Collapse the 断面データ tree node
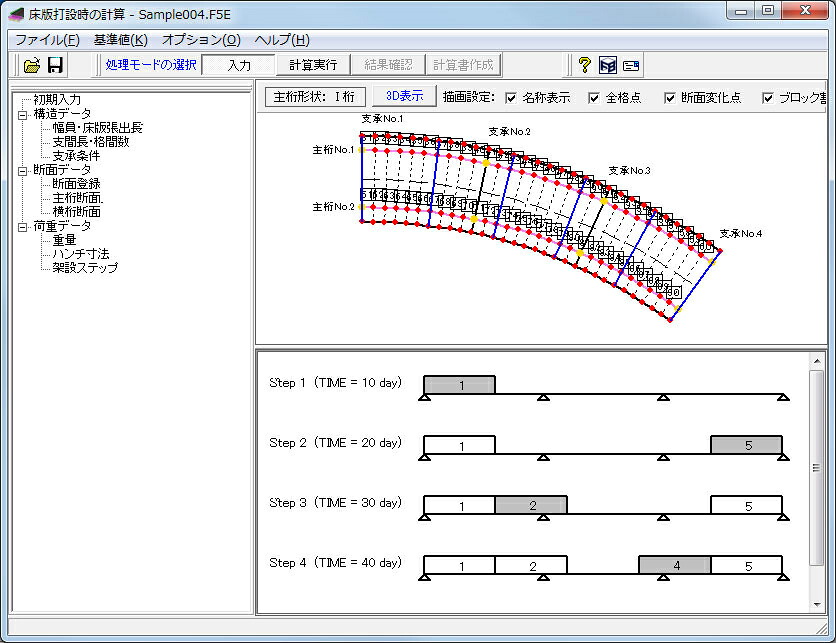The image size is (836, 643). pos(22,171)
